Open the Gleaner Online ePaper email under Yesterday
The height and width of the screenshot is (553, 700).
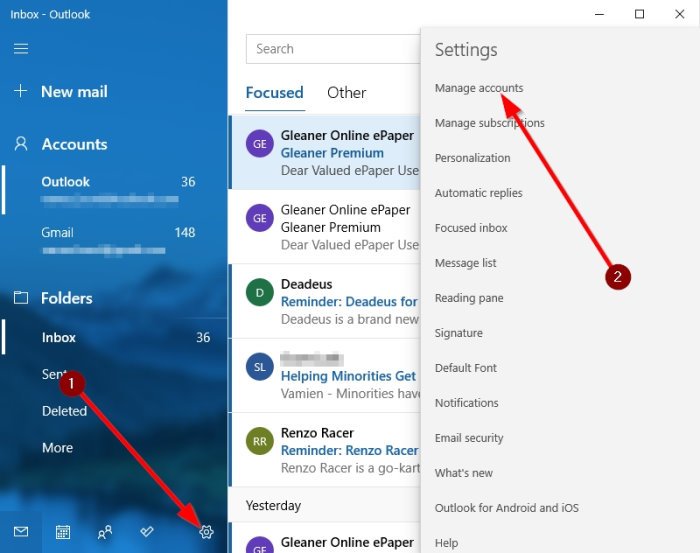click(325, 538)
